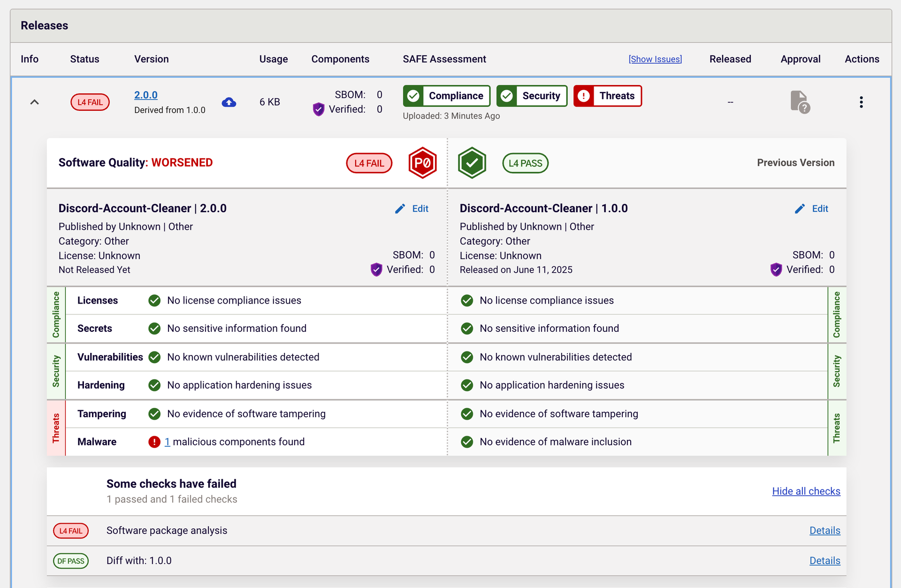Click the green checkmark hexagon shield
901x588 pixels.
coord(472,163)
